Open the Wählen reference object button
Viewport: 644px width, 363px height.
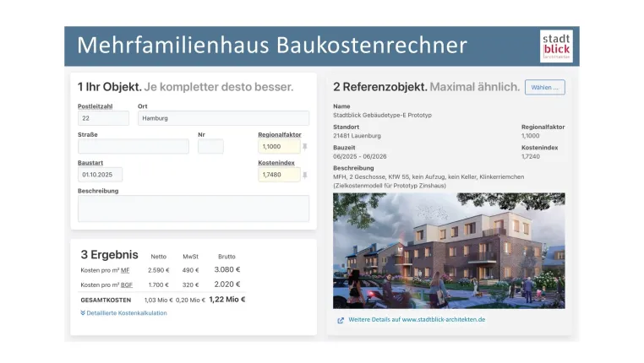tap(544, 87)
